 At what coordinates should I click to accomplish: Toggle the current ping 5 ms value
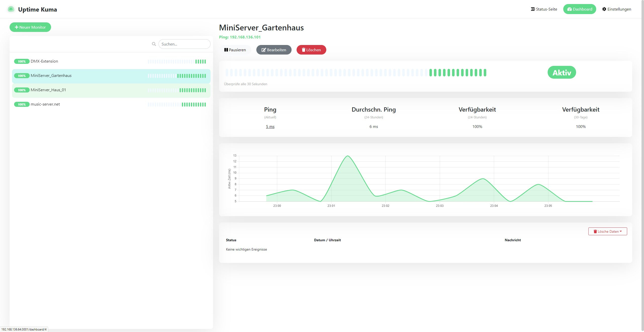tap(270, 127)
